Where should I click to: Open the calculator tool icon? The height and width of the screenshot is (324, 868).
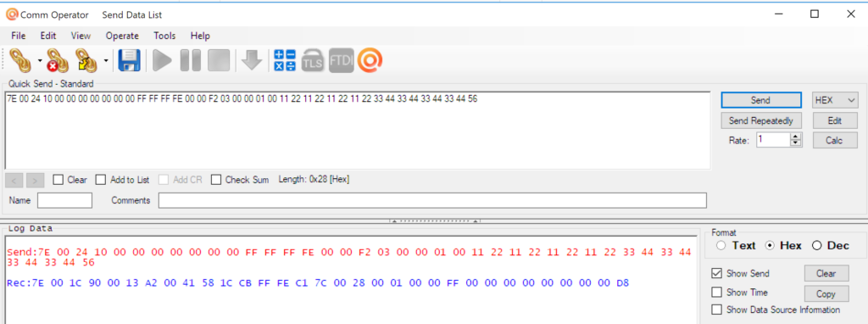285,60
